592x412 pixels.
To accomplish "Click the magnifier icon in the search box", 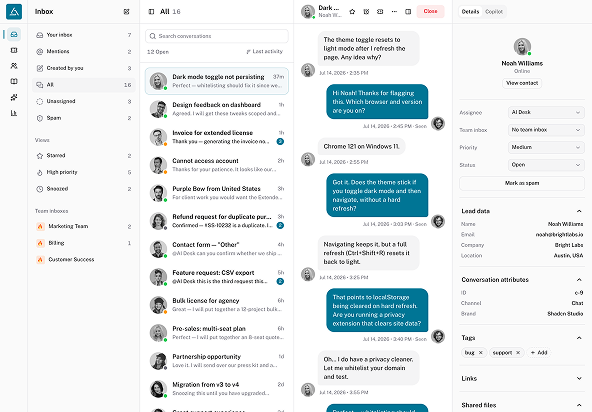I will point(153,36).
